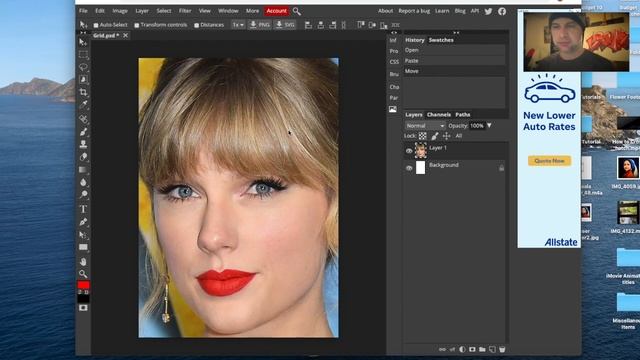640x360 pixels.
Task: Click the link layers icon under Layers panel
Action: [442, 349]
